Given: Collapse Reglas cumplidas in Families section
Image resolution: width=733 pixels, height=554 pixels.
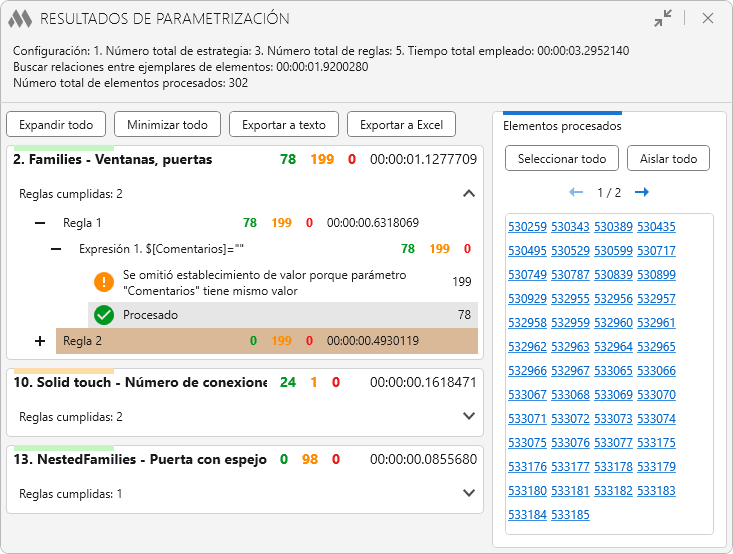Looking at the screenshot, I should tap(469, 194).
